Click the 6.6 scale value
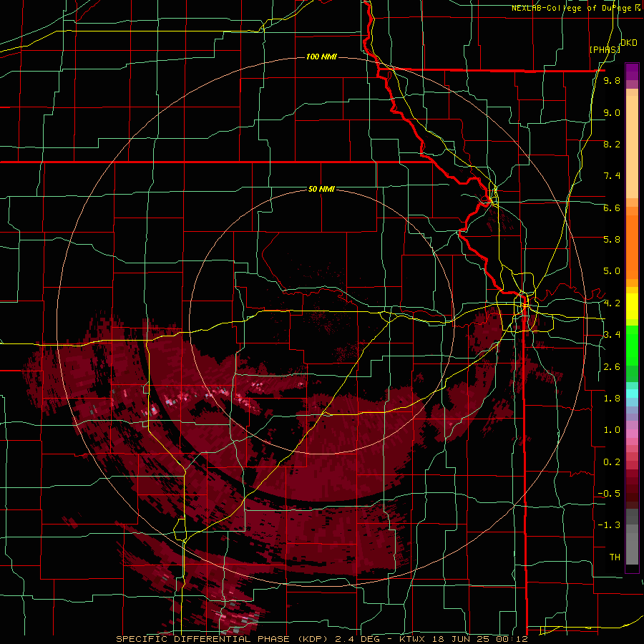644x644 pixels. (612, 208)
